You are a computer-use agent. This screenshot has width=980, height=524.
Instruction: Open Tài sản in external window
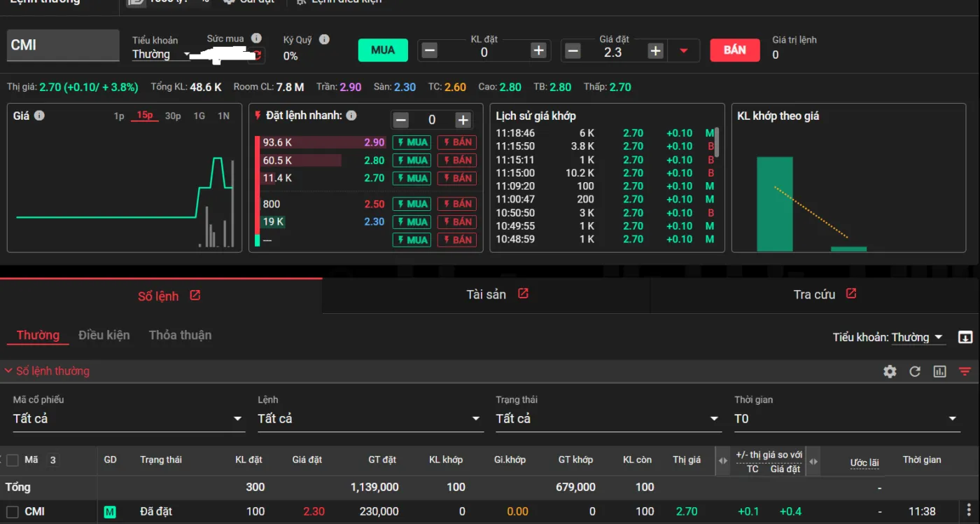point(523,294)
